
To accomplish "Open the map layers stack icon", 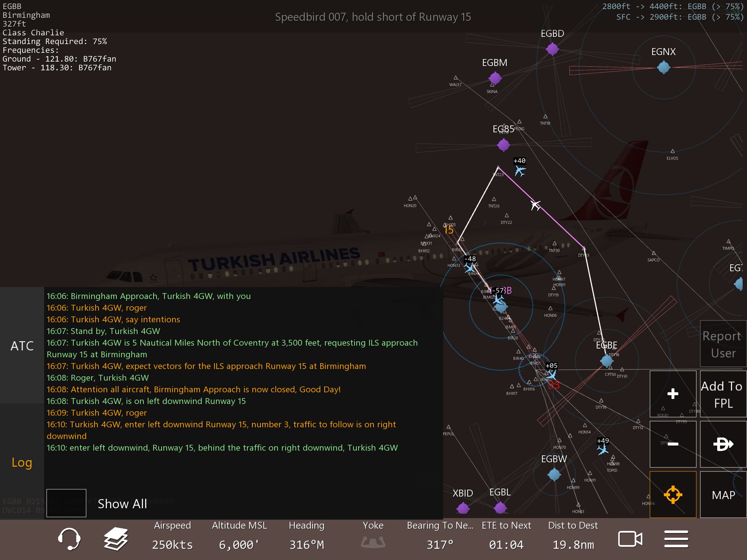I will (x=116, y=539).
